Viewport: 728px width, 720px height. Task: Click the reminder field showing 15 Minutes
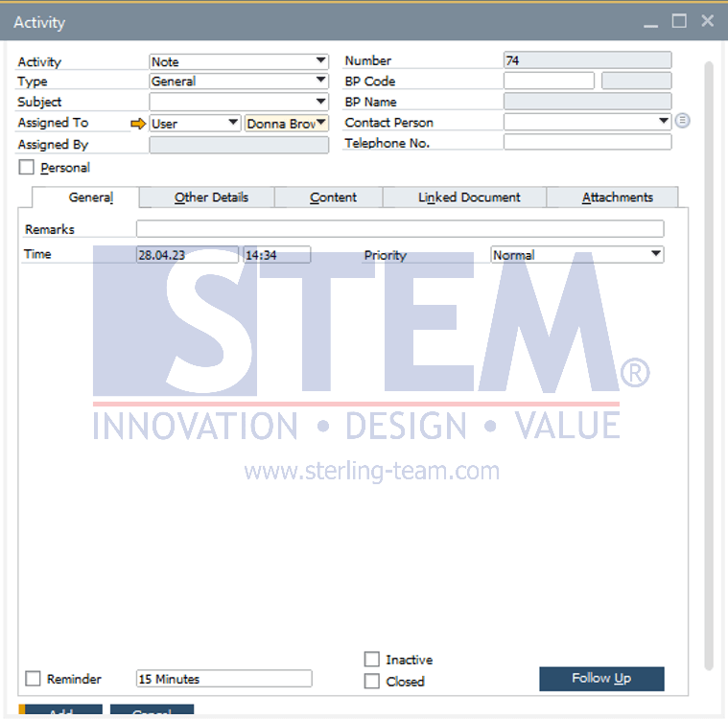tap(223, 678)
